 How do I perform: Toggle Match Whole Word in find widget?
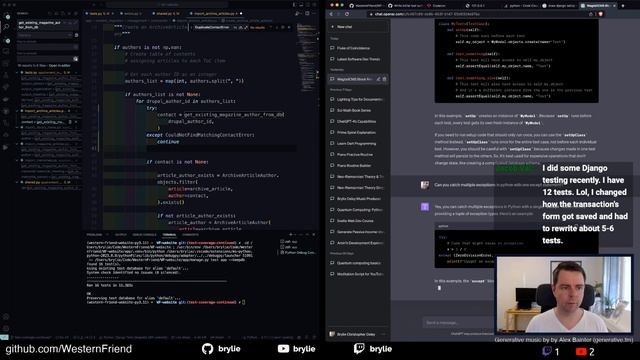240,27
